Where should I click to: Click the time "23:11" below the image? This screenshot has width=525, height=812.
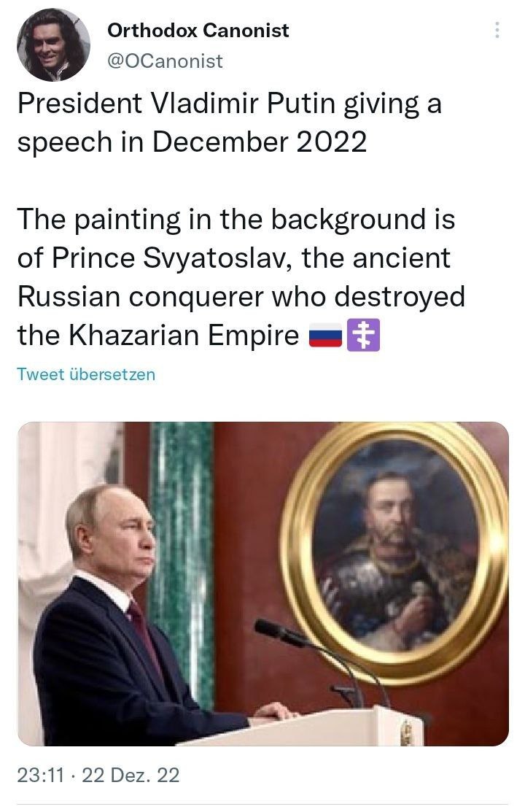tap(41, 776)
